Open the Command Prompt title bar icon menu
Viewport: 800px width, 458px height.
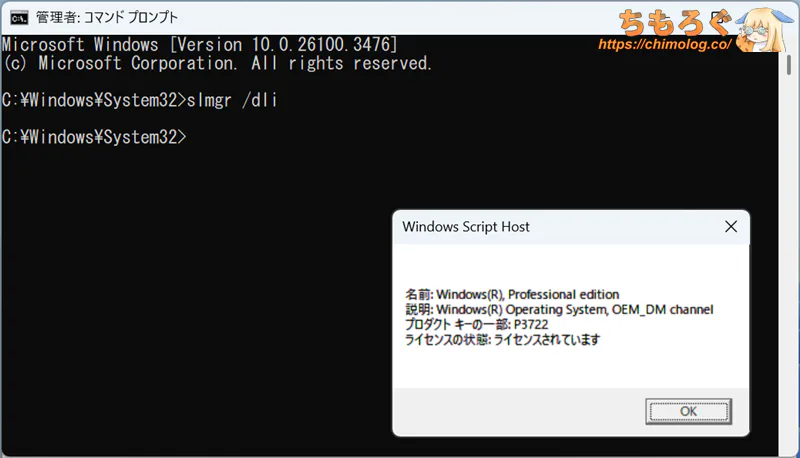click(x=17, y=17)
